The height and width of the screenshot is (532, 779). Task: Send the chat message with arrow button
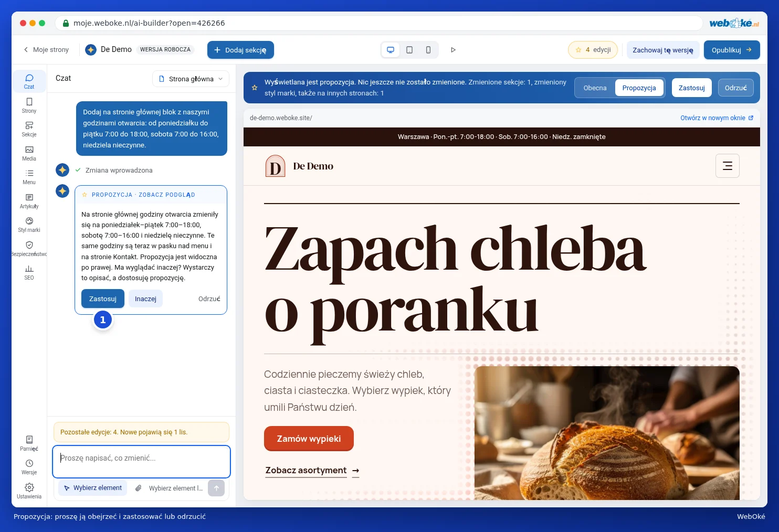pos(216,488)
